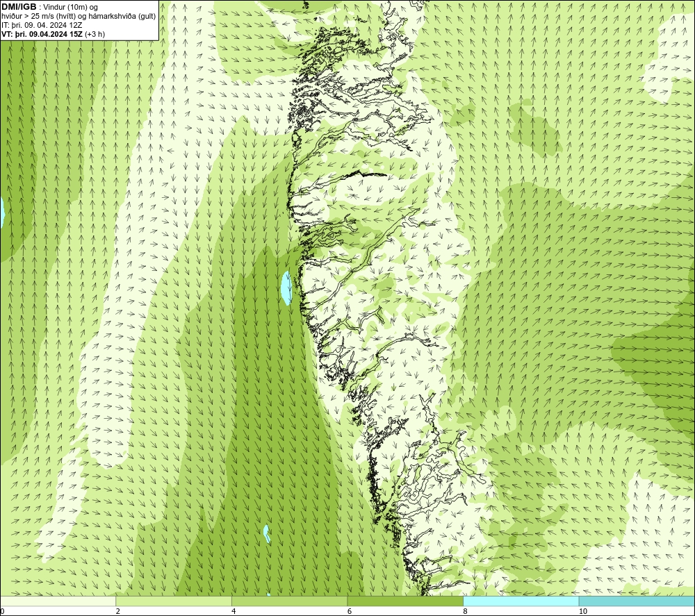
Task: Click the scale label '2'
Action: [118, 611]
